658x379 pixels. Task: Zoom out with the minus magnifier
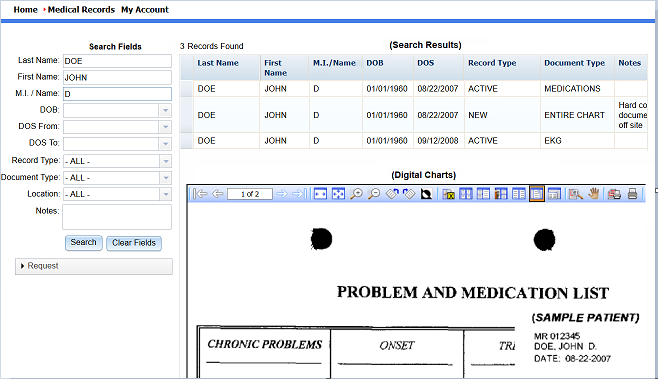374,193
